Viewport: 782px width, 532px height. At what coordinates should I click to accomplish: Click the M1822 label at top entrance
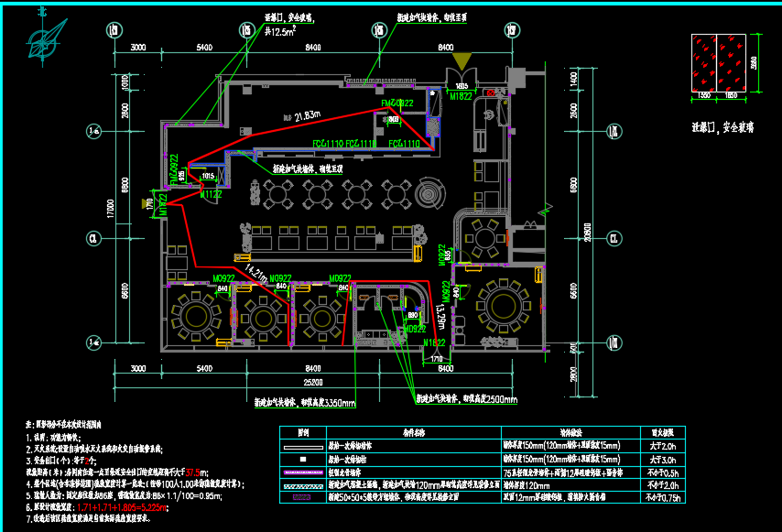click(460, 94)
